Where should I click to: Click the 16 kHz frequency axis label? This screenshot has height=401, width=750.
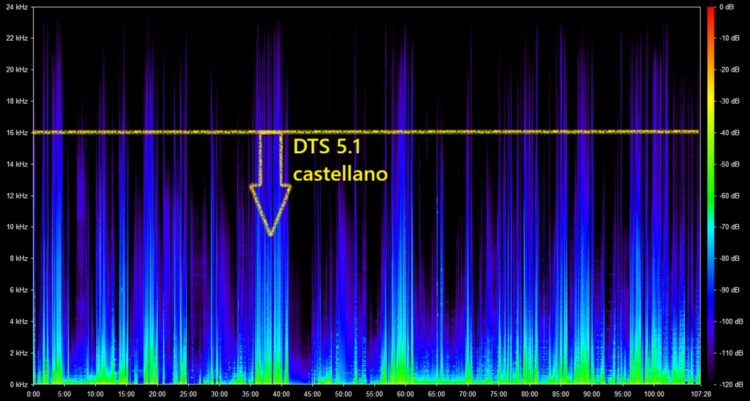19,133
